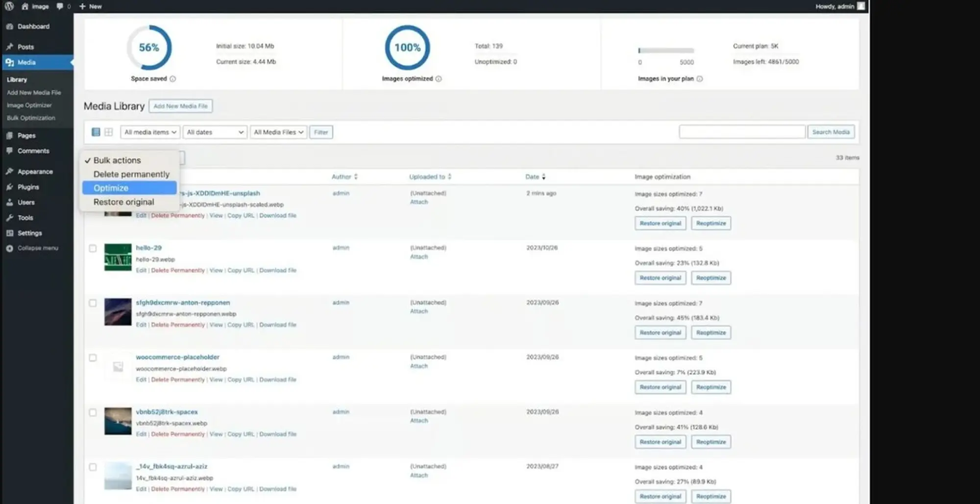Image resolution: width=980 pixels, height=504 pixels.
Task: Click the Collapse menu icon
Action: pos(9,248)
